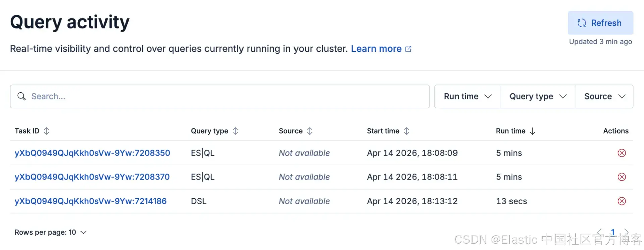Sort by the Start time column
644x250 pixels.
click(407, 131)
